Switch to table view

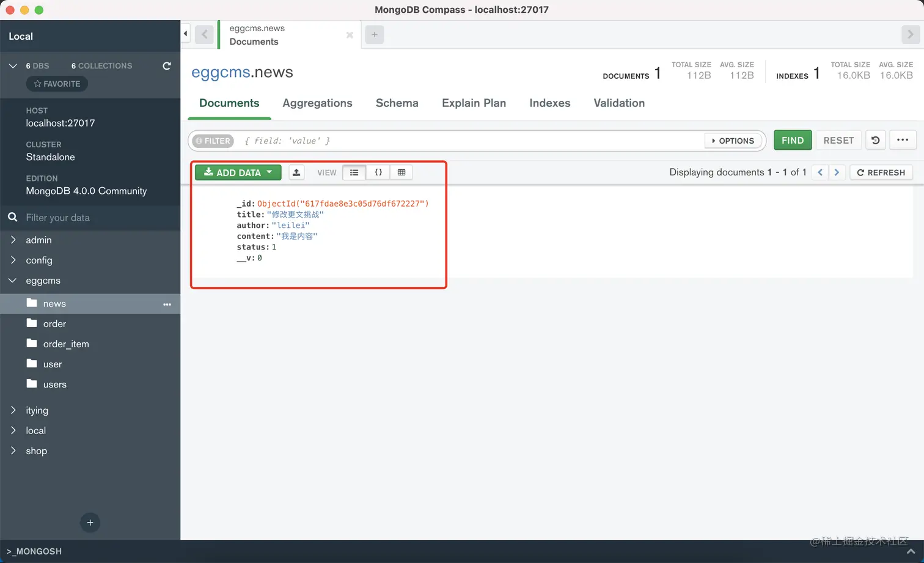click(402, 172)
